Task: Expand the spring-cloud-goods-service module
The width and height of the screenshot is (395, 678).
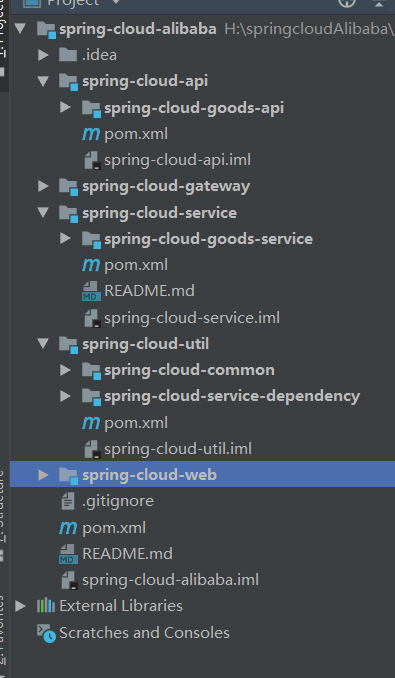Action: pos(65,238)
